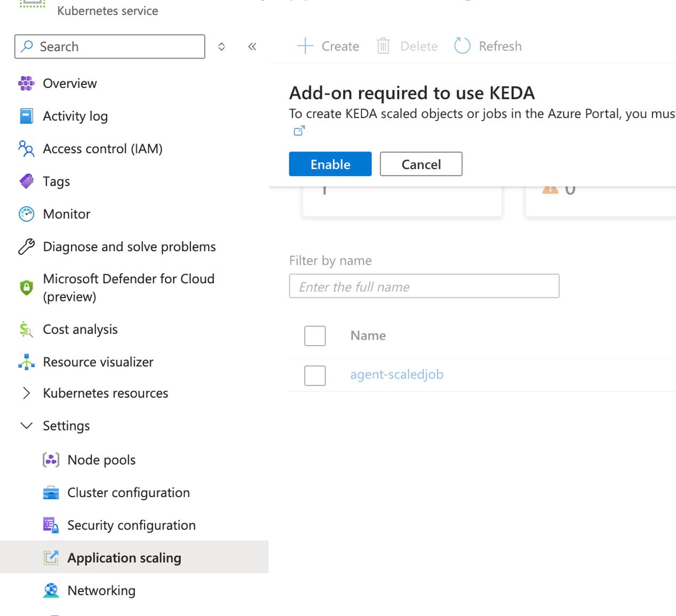Click the magnifier icon in Search box
This screenshot has height=616, width=676.
pyautogui.click(x=27, y=46)
